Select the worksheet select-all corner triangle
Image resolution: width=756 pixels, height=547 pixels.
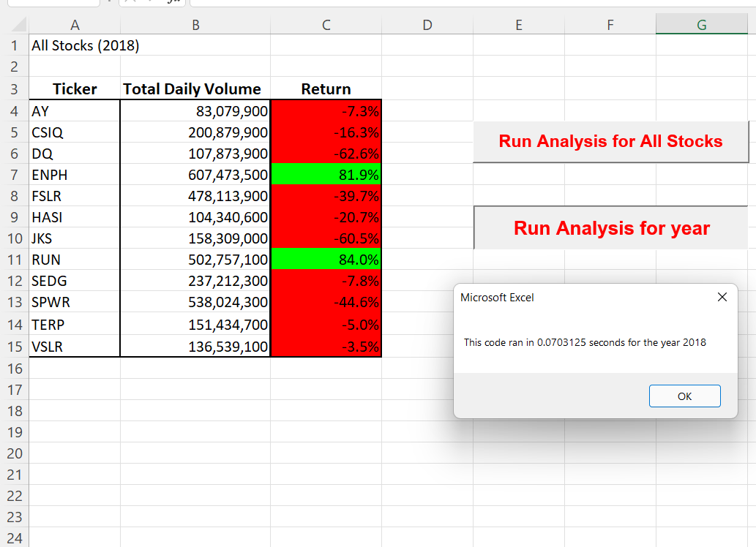click(x=18, y=25)
